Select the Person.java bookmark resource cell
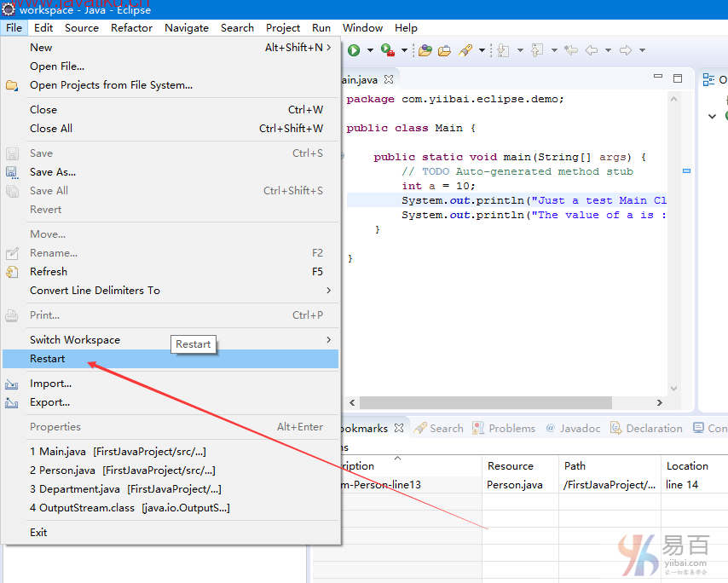The width and height of the screenshot is (728, 583). (x=521, y=485)
